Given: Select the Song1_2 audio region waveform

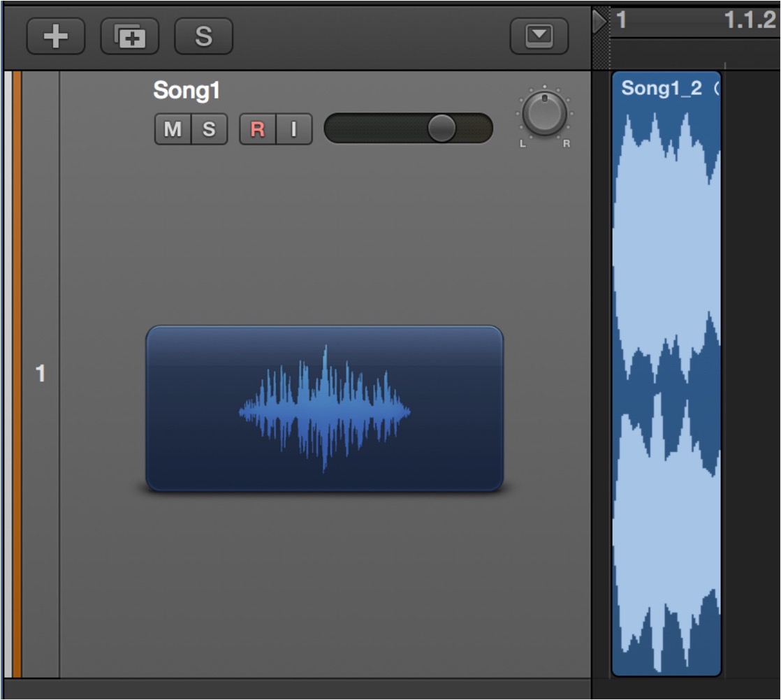Looking at the screenshot, I should (x=666, y=388).
